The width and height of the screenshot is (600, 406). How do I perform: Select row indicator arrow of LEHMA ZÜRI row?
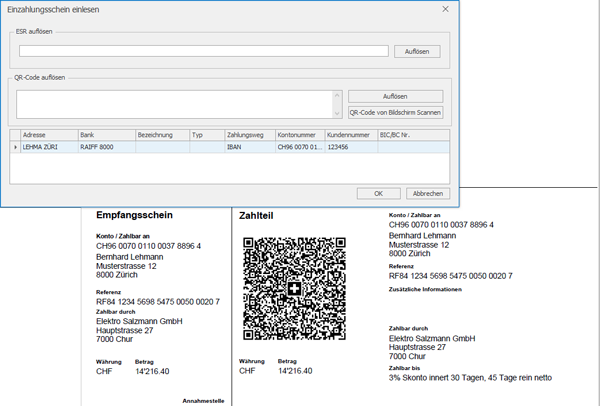point(15,147)
